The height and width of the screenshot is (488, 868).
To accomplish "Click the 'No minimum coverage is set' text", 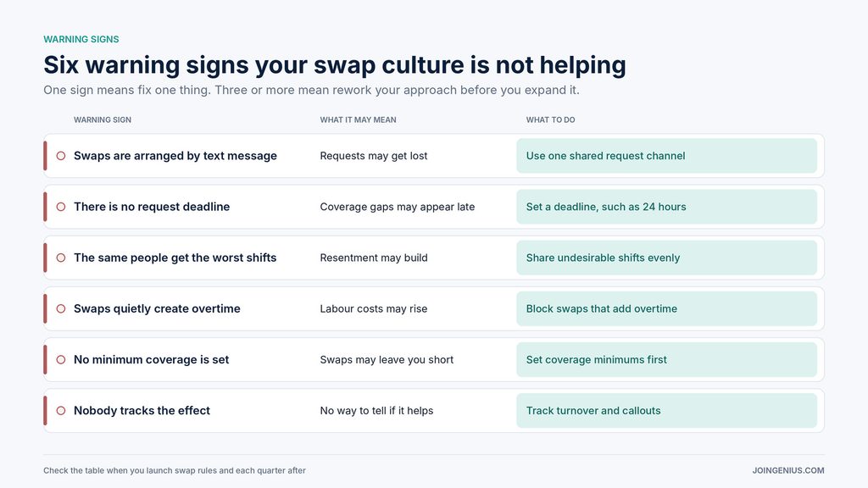I will [151, 359].
